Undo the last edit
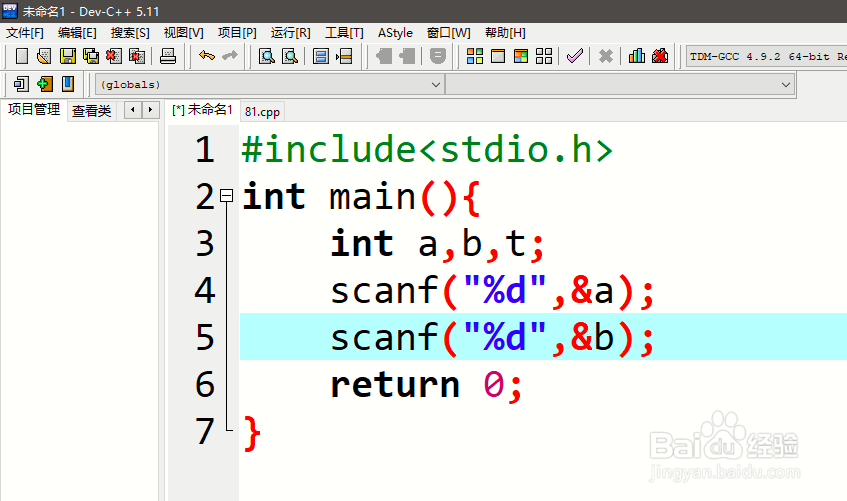This screenshot has width=847, height=501. (207, 56)
